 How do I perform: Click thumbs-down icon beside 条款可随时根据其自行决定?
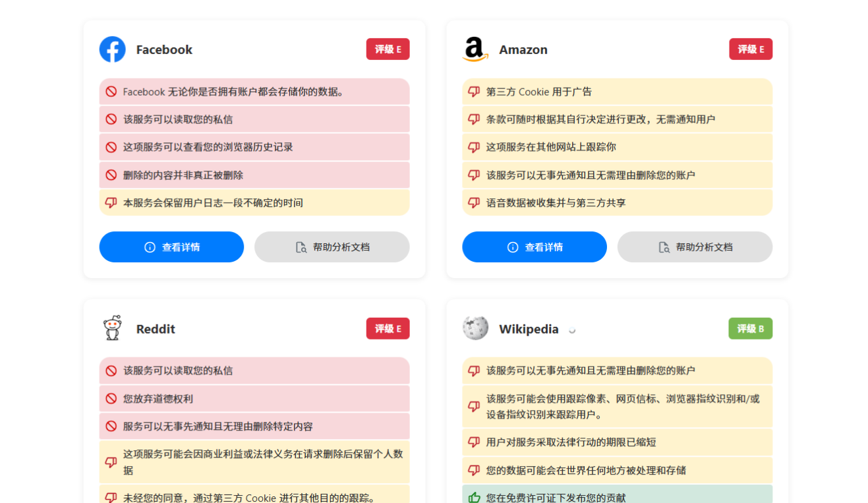pyautogui.click(x=474, y=120)
